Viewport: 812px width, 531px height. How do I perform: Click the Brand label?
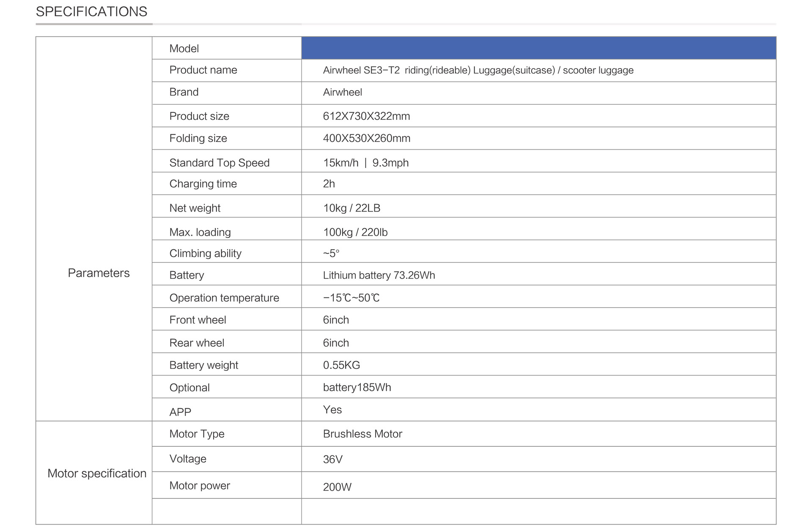coord(184,92)
